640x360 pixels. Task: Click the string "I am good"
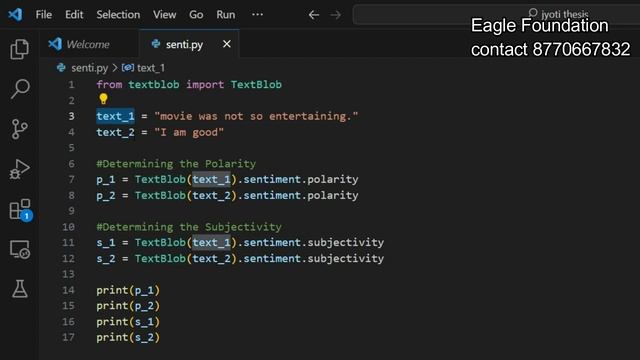189,132
